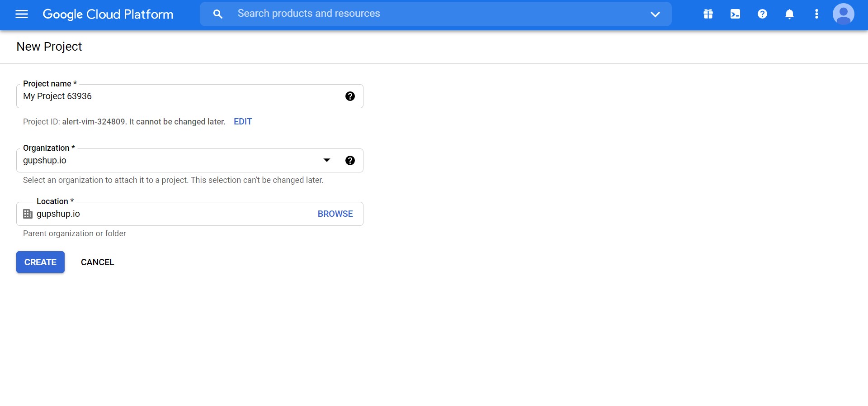Open the Organization dropdown
This screenshot has width=868, height=406.
(x=327, y=160)
